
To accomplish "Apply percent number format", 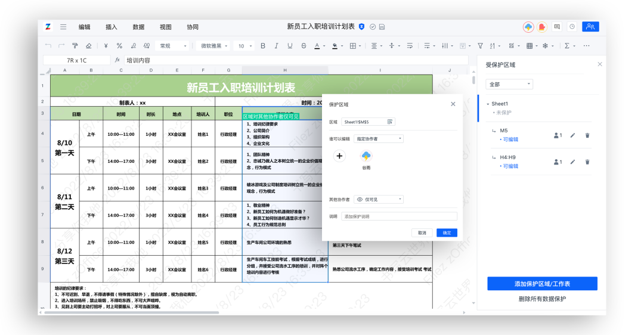I will 119,45.
